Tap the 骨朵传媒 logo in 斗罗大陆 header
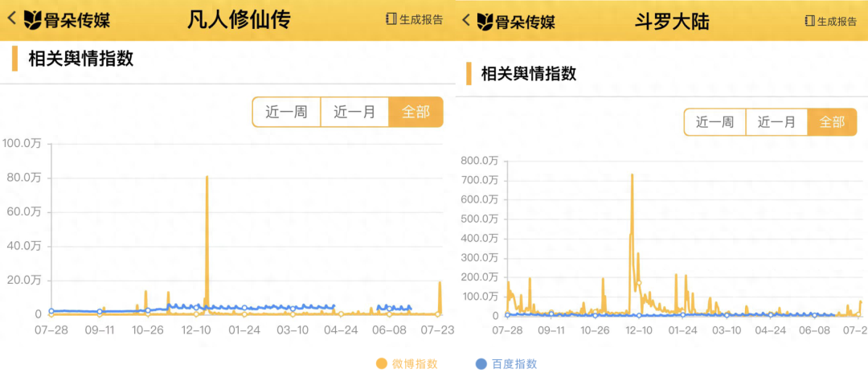868x381 pixels. [515, 21]
